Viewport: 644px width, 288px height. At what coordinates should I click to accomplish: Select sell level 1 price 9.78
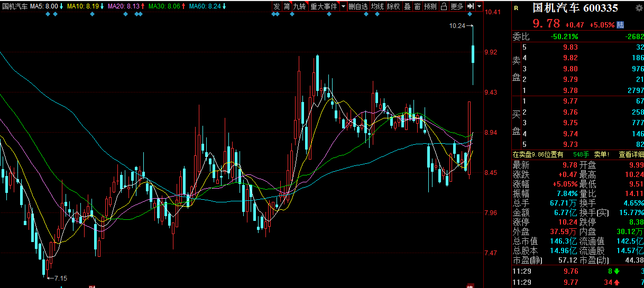click(571, 90)
